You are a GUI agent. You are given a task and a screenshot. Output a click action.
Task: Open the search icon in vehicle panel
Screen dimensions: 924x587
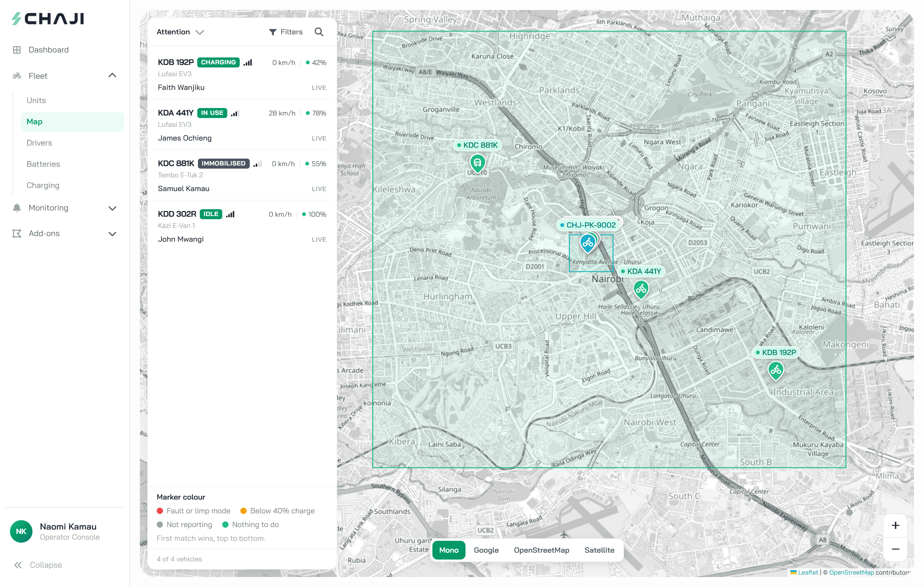(x=318, y=32)
